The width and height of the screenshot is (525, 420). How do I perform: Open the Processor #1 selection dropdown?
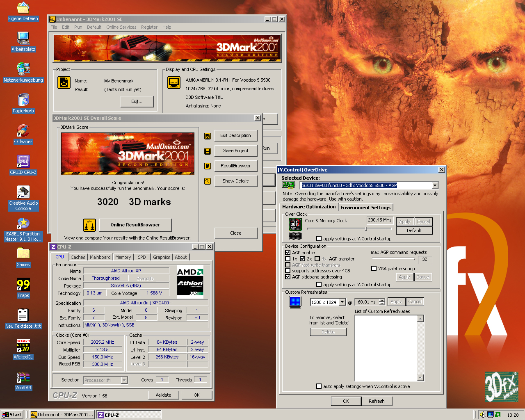(x=124, y=380)
